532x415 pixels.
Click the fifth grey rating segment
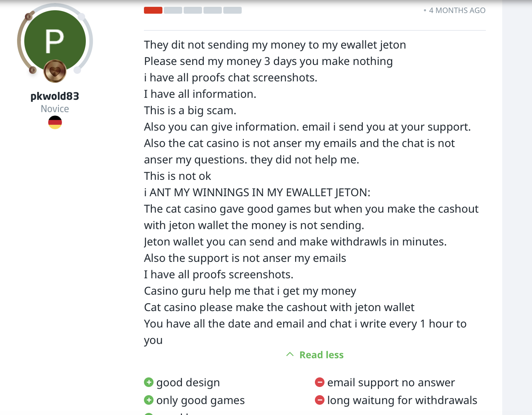click(x=233, y=10)
